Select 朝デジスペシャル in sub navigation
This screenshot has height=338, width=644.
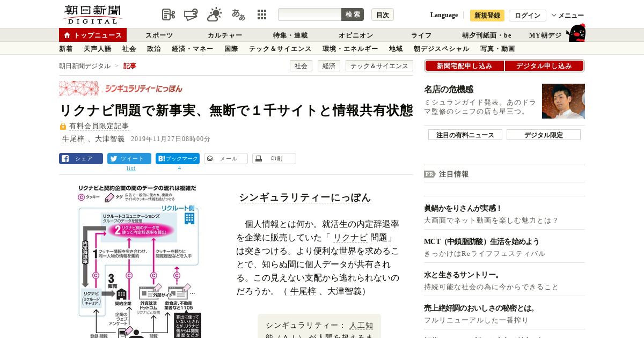click(441, 48)
